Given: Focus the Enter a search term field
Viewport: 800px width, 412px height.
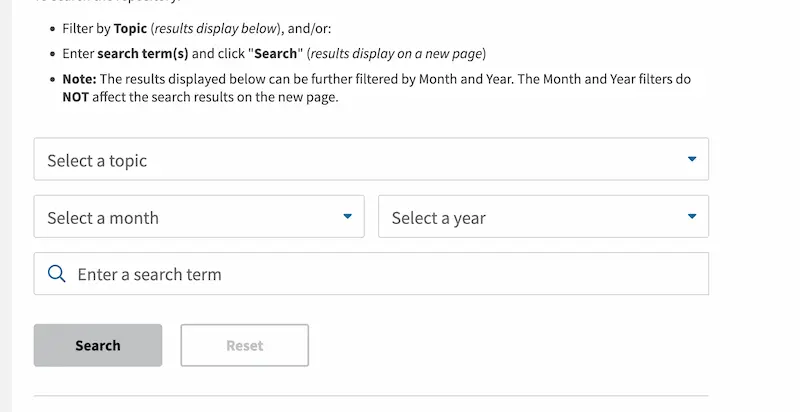Looking at the screenshot, I should coord(371,274).
